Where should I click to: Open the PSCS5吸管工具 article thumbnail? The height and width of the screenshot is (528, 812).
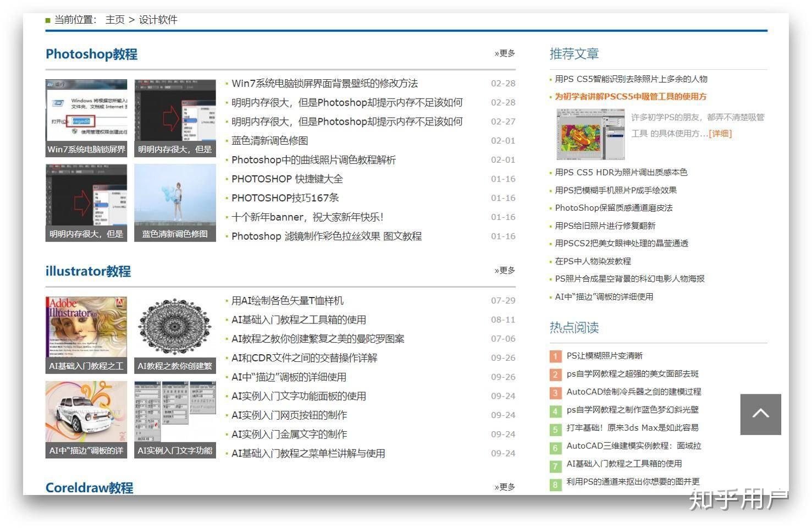coord(590,134)
